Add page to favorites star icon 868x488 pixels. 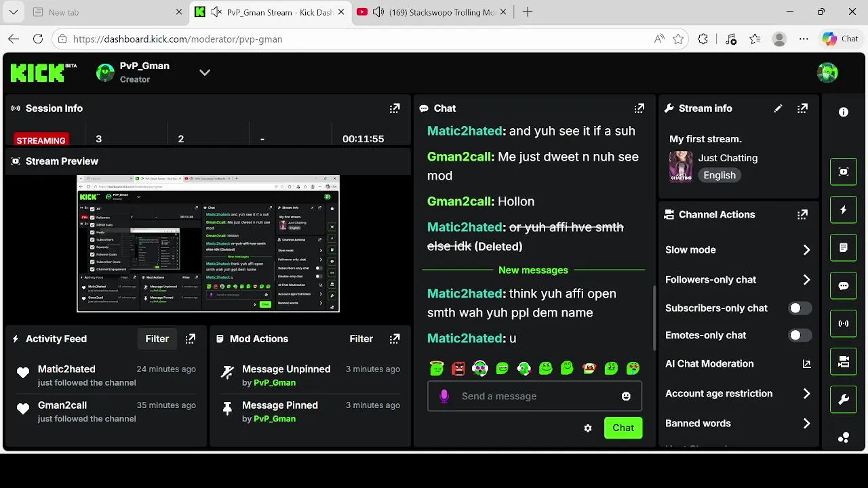coord(678,39)
